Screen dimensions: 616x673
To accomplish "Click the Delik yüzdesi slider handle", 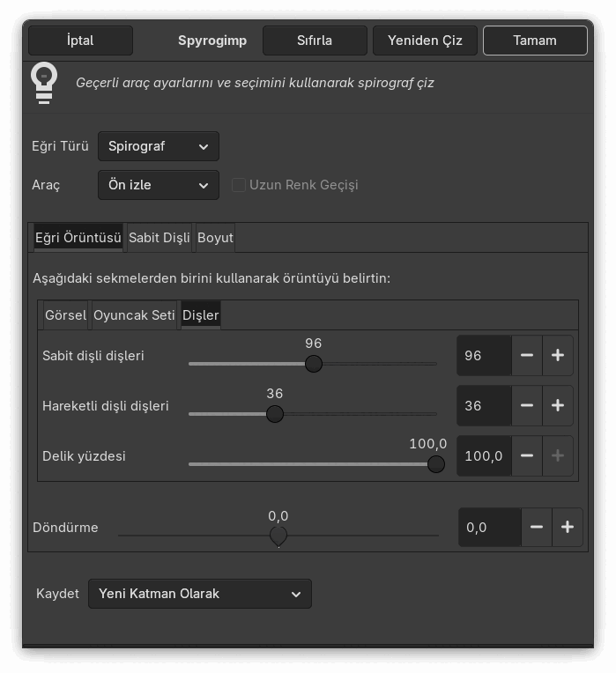I will tap(436, 464).
